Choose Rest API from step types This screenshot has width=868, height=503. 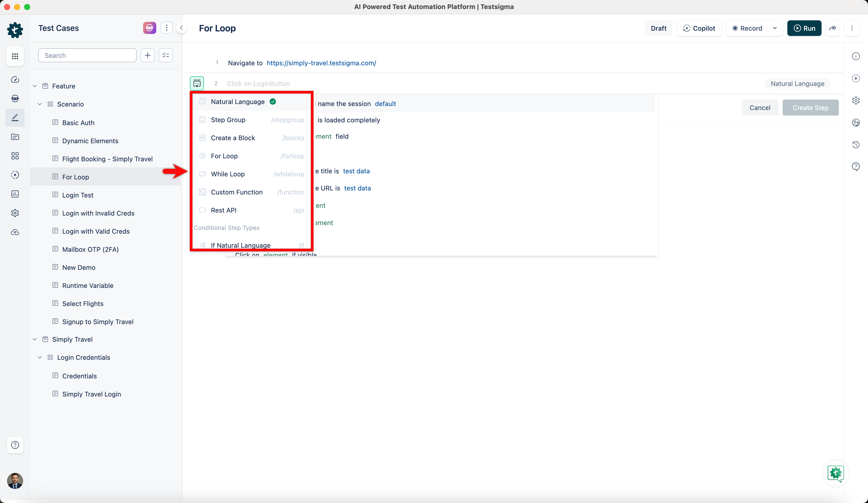pos(224,210)
